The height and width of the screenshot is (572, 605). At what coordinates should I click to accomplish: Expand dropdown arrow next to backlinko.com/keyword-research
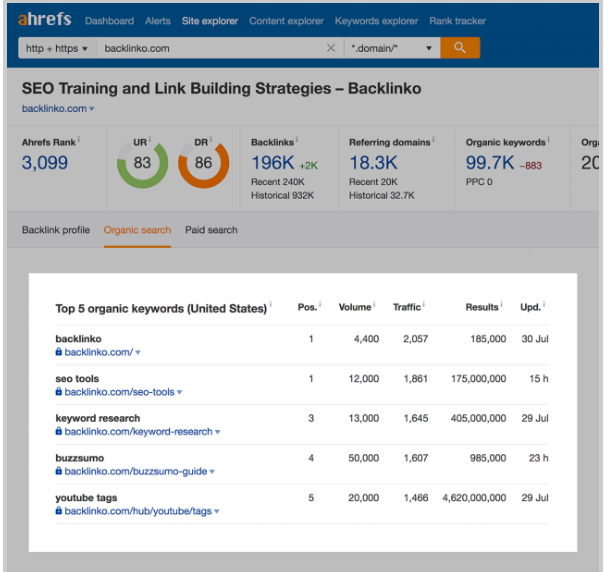tap(218, 432)
